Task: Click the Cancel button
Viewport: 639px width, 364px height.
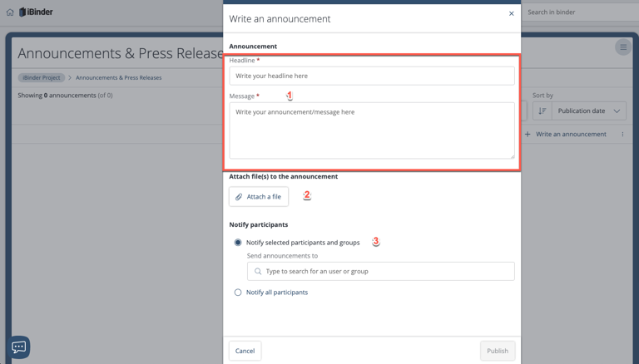Action: pos(245,351)
